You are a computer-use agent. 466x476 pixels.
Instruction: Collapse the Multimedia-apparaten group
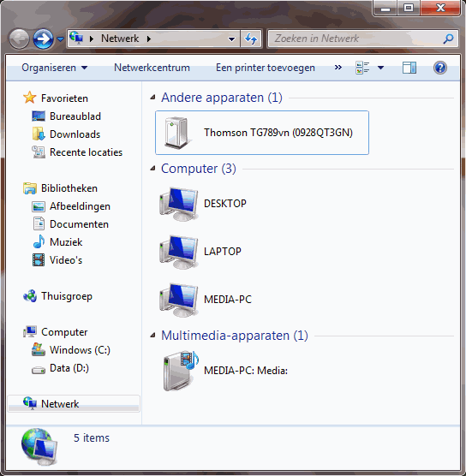click(x=152, y=336)
